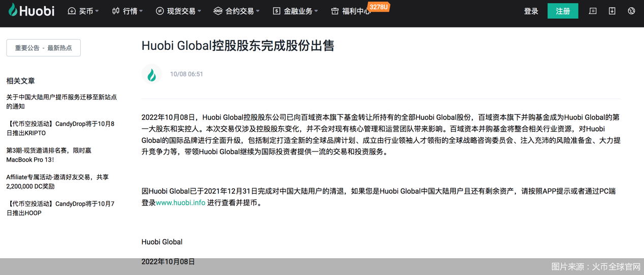Image resolution: width=644 pixels, height=275 pixels.
Task: Click the 3278U badge on 福利中心
Action: click(379, 7)
